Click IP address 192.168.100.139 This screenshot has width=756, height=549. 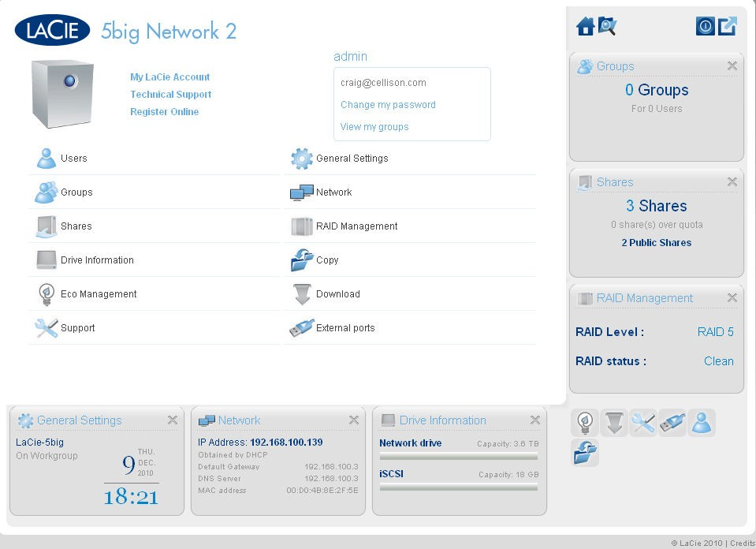click(286, 443)
